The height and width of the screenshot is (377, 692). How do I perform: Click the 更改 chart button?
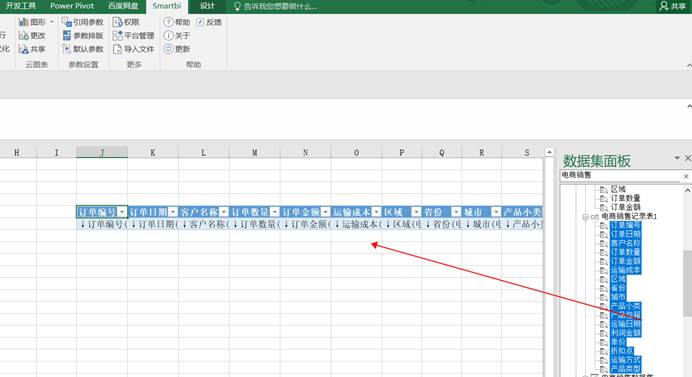pyautogui.click(x=32, y=35)
